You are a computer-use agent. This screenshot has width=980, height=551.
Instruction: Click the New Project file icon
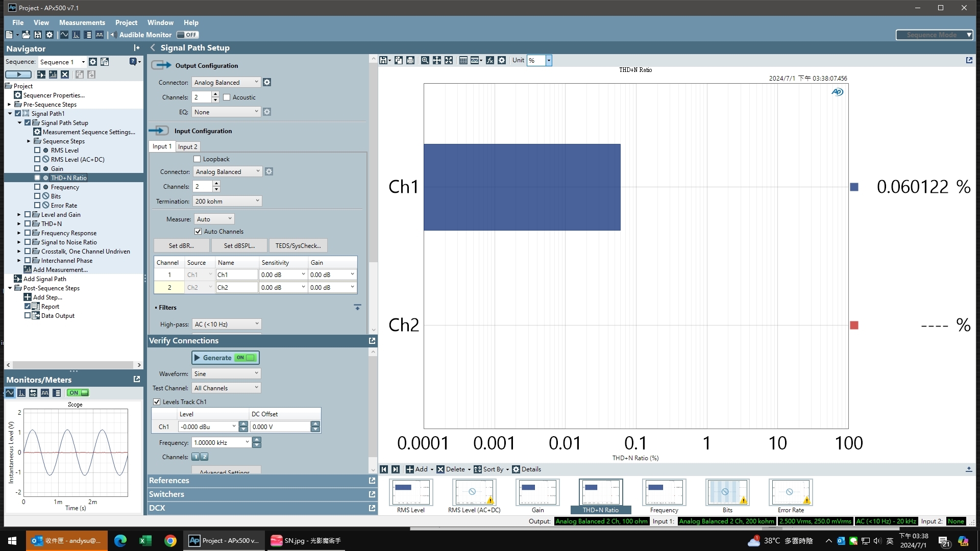[x=9, y=35]
